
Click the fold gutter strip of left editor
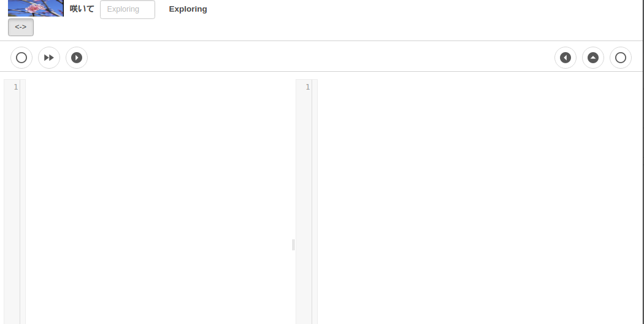point(23,201)
